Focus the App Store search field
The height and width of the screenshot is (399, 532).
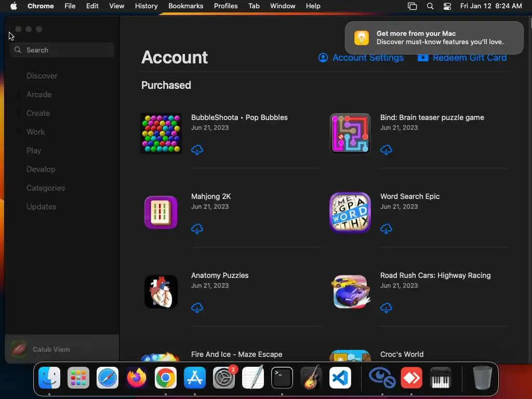pos(62,50)
